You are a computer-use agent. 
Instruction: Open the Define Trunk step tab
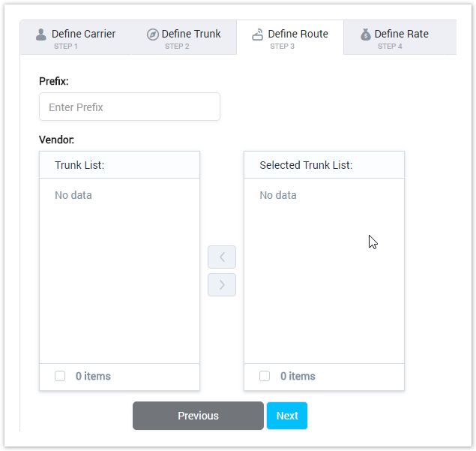click(184, 38)
